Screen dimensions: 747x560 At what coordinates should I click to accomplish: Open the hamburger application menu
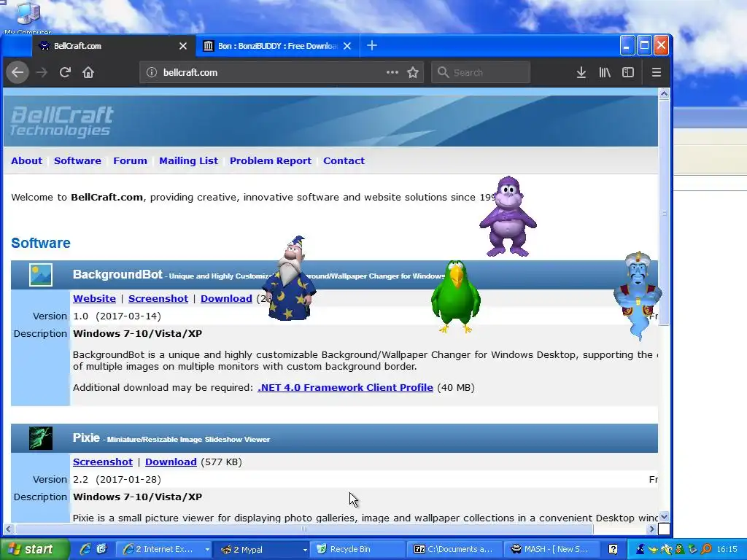pos(656,72)
